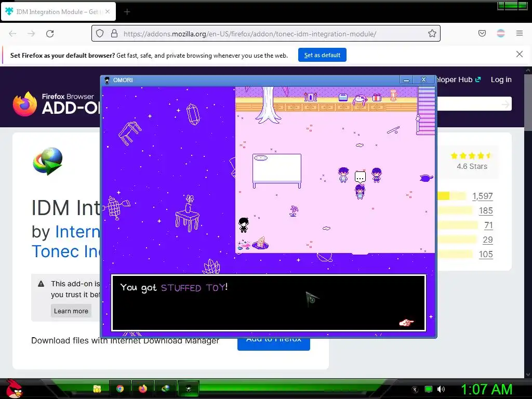Open Internet Download Manager taskbar icon

[166, 389]
